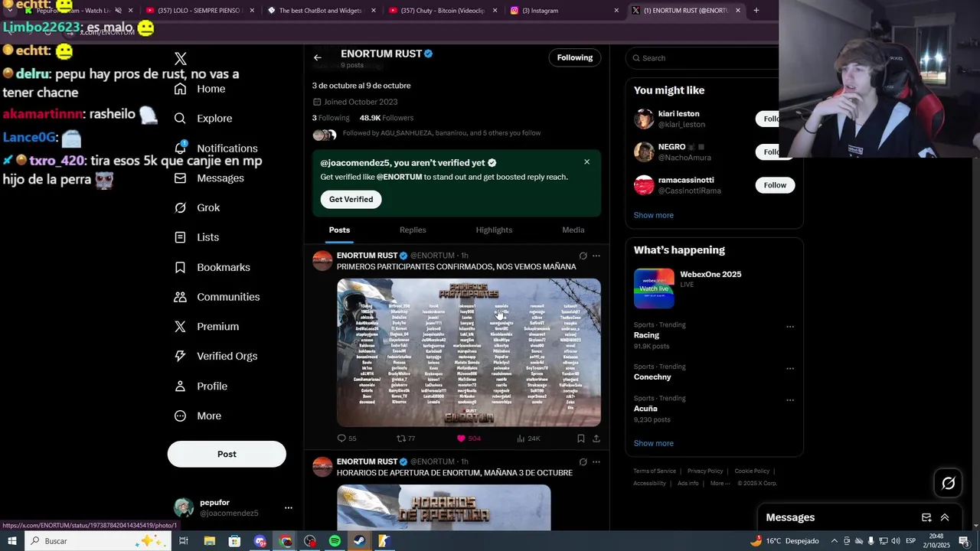Click the Post button
Viewport: 980px width, 551px height.
pyautogui.click(x=227, y=454)
